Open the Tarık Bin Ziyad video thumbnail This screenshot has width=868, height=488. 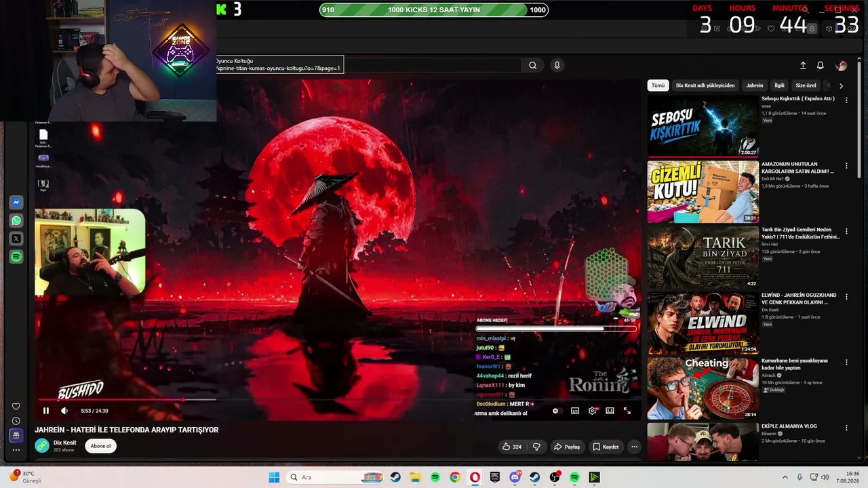click(x=703, y=258)
